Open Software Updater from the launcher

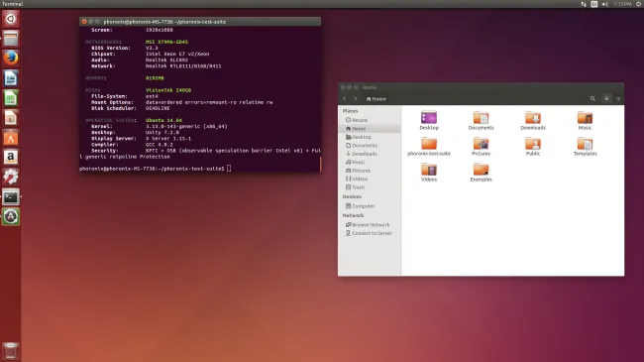pos(11,216)
